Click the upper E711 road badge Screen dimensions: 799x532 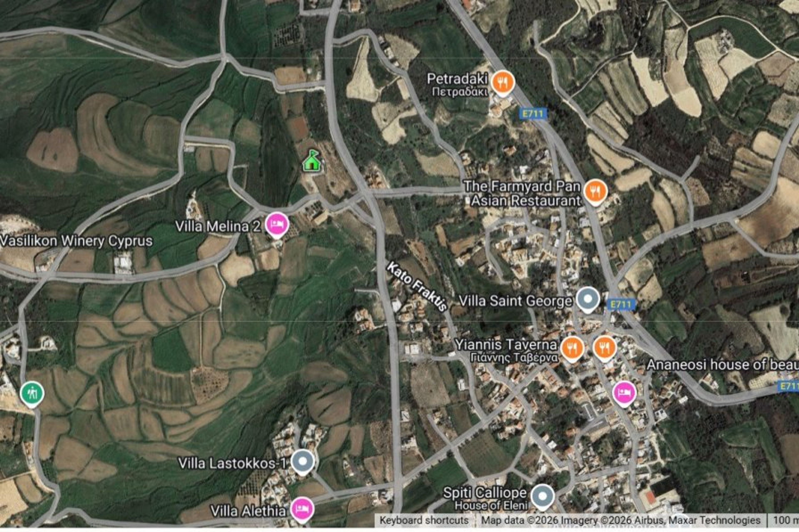[533, 114]
